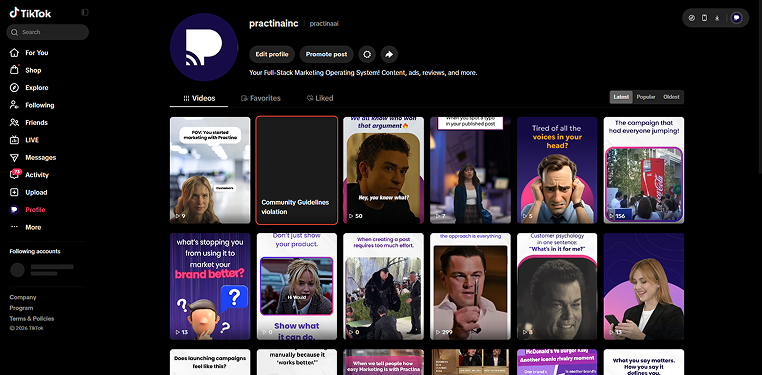762x375 pixels.
Task: Open 'McDonald's vs Burger King' rivalry video
Action: coord(557,362)
